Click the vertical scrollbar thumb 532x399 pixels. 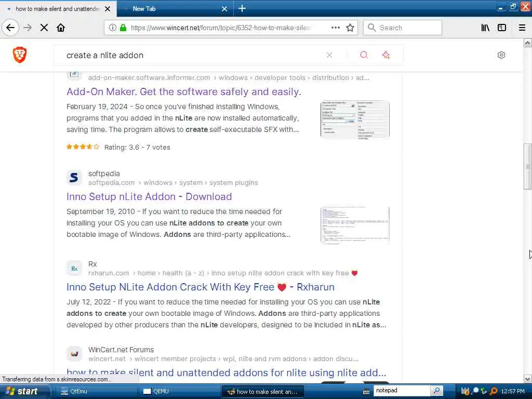click(527, 166)
